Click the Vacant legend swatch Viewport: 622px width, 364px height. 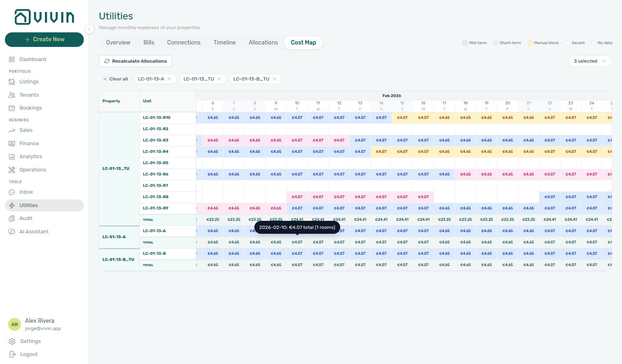(x=568, y=43)
